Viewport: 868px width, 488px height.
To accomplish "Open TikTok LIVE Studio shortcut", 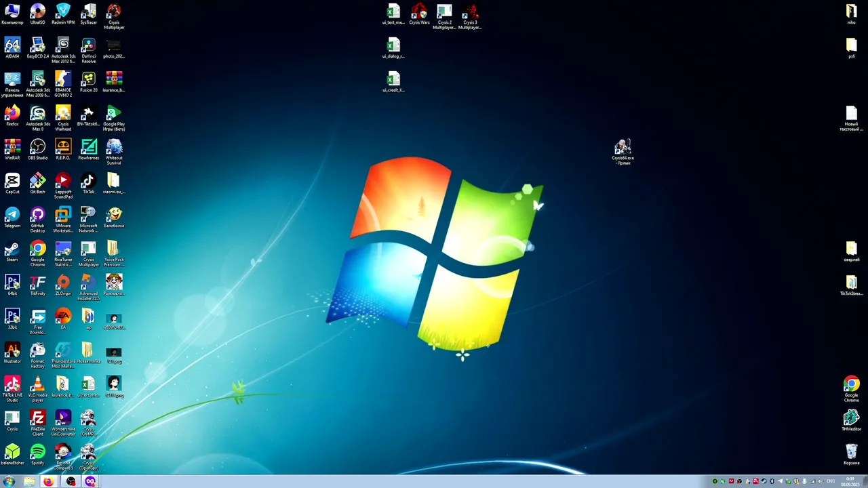I will (12, 389).
